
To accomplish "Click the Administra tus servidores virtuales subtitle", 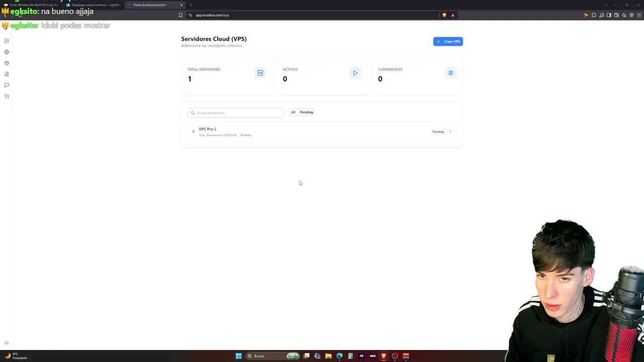I will coord(212,46).
